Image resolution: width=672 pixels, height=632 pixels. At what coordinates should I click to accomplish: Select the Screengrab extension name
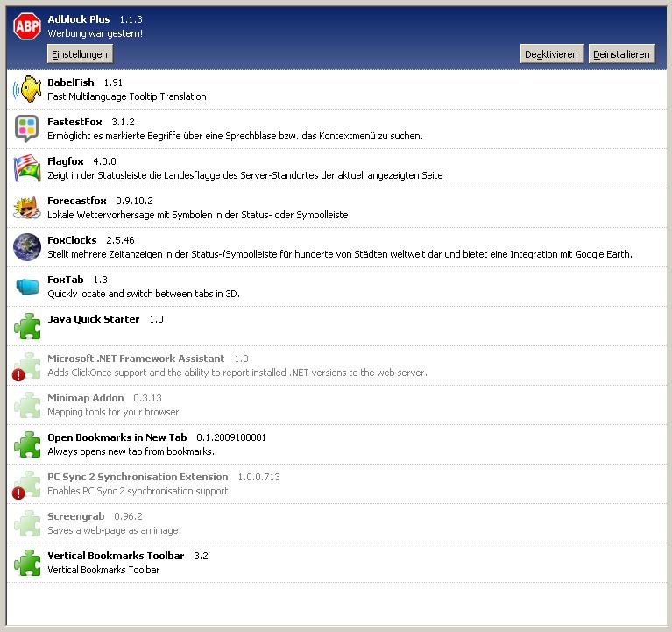[x=76, y=516]
